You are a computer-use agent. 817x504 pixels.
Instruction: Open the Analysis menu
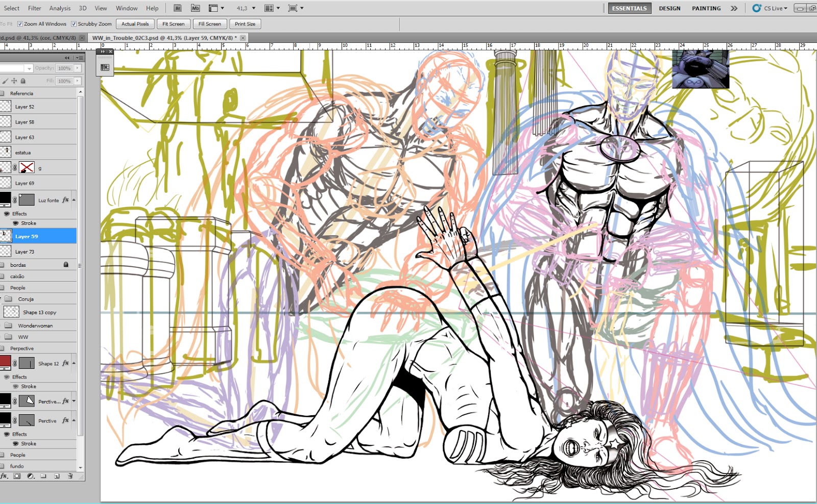(60, 8)
